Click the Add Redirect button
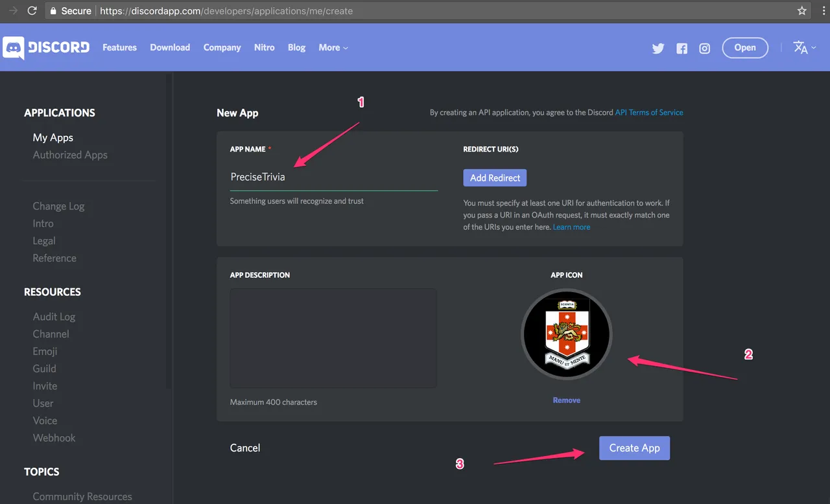Viewport: 830px width, 504px height. click(x=495, y=178)
